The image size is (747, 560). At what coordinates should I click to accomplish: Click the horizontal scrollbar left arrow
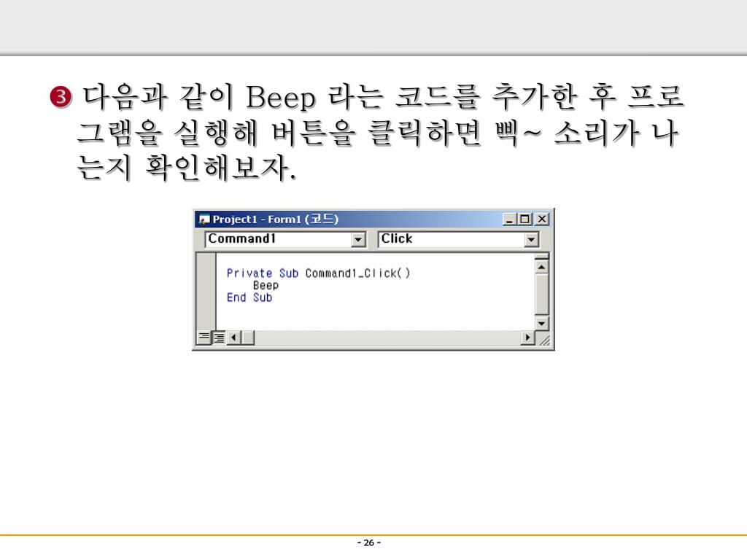point(233,338)
